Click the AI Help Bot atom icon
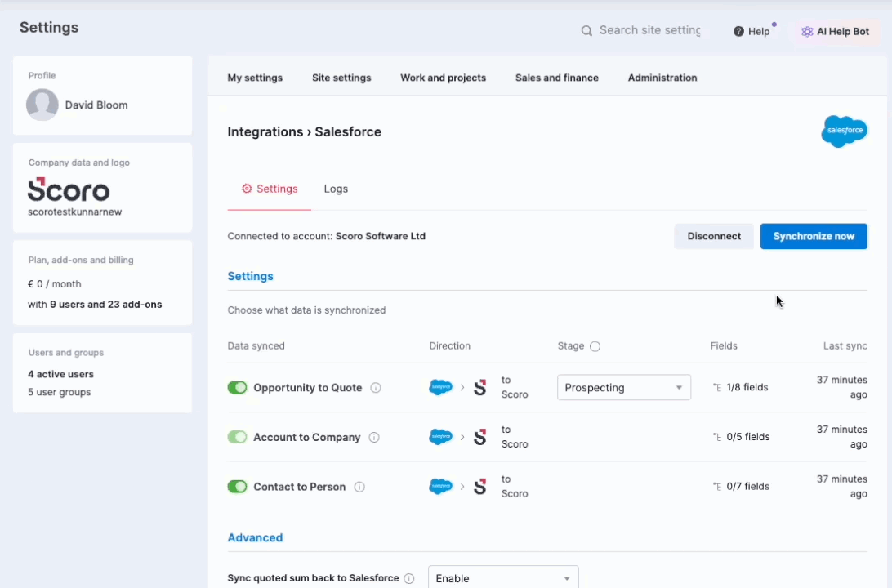The width and height of the screenshot is (892, 588). (x=807, y=31)
